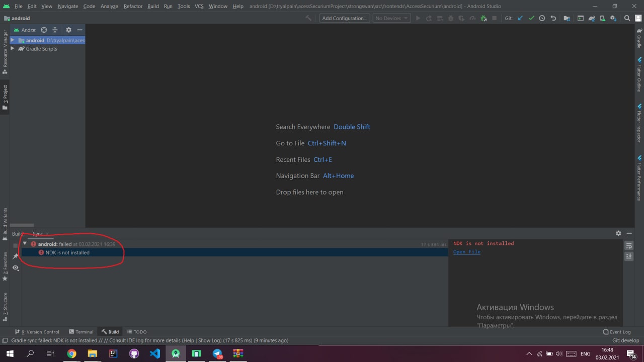The width and height of the screenshot is (644, 362).
Task: Open the TODO tool window
Action: pos(137,332)
